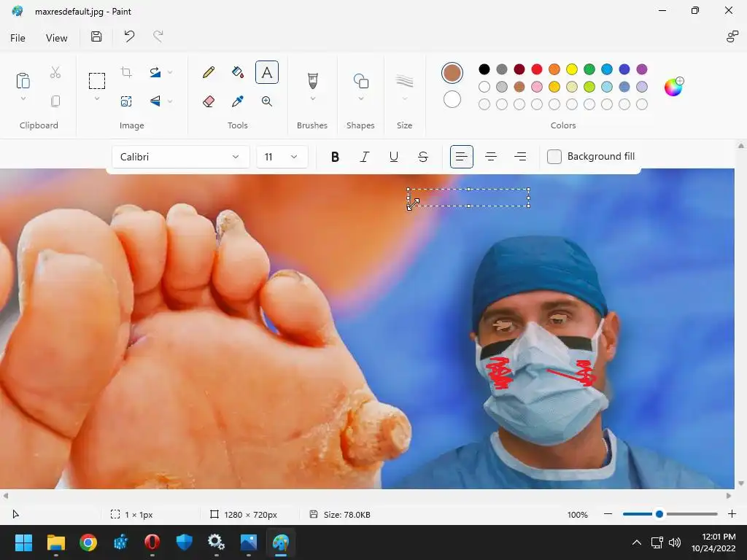Select the Fill bucket tool

238,72
